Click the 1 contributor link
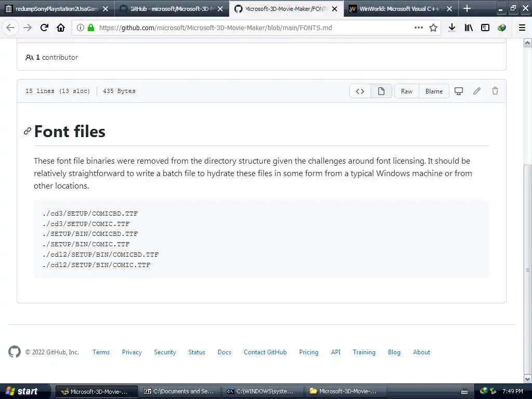The height and width of the screenshot is (399, 532). point(51,57)
